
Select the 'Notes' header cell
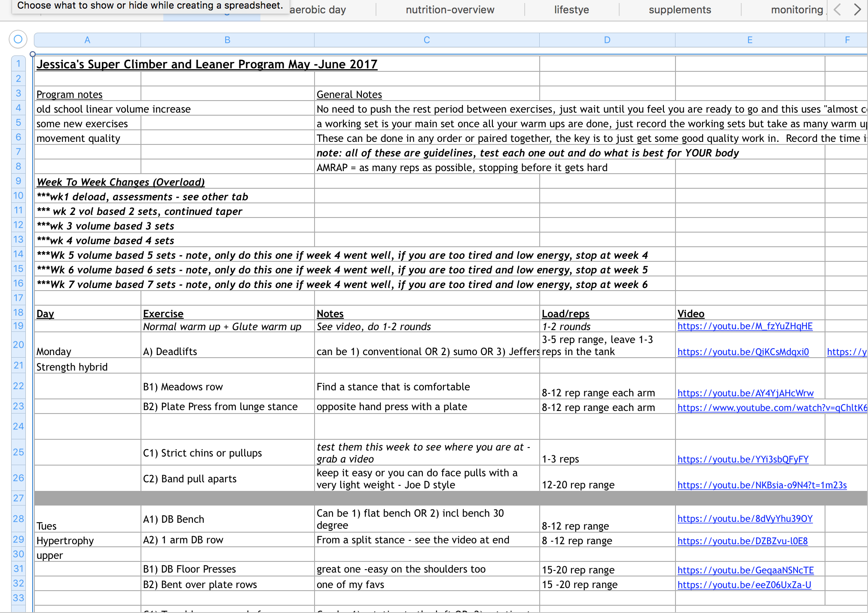pos(427,313)
